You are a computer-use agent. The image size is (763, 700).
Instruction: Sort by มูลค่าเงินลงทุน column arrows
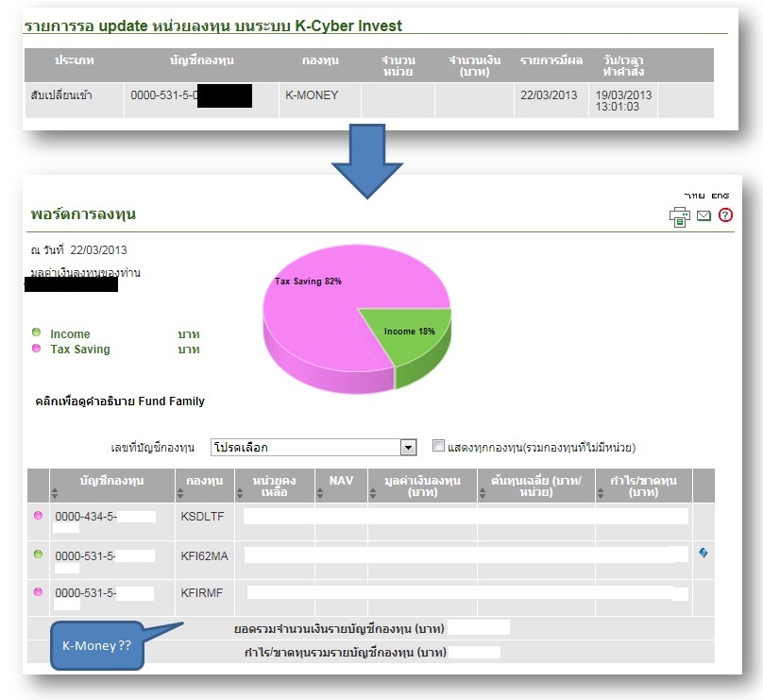pyautogui.click(x=373, y=493)
